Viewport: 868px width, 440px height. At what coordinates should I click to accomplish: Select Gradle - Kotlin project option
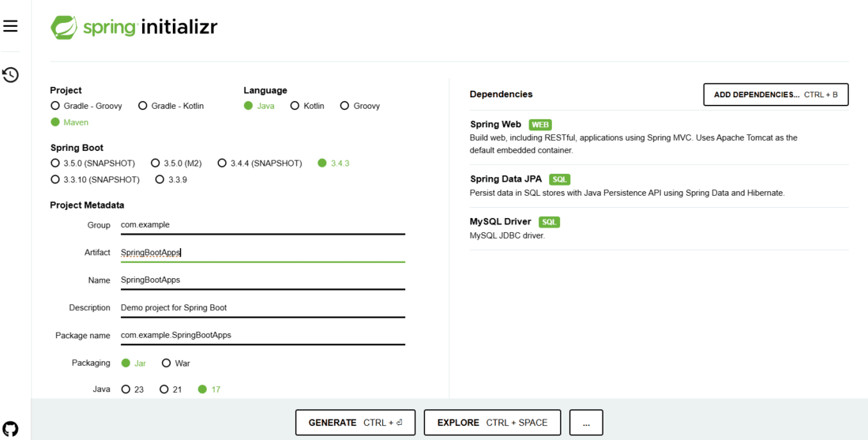click(x=171, y=106)
